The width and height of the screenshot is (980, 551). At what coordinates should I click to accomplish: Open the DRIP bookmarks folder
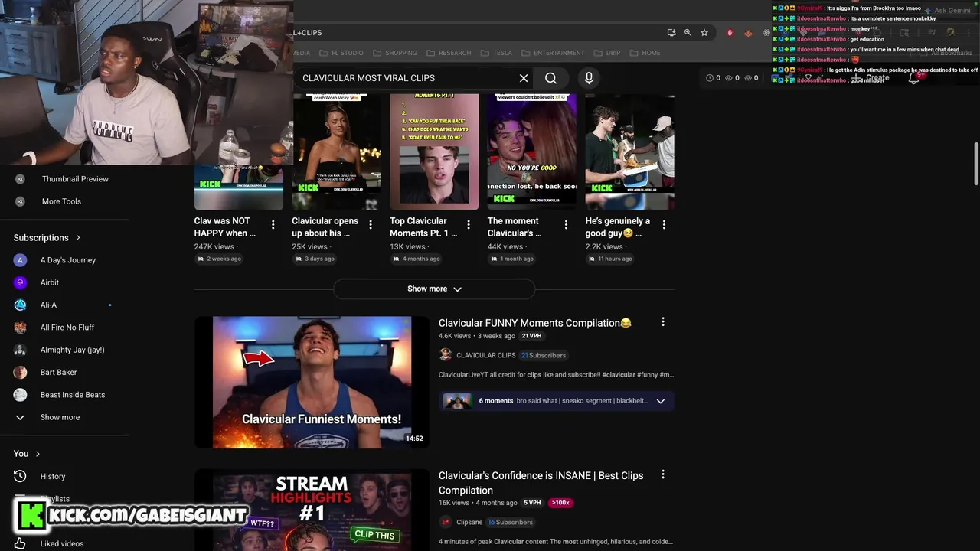click(606, 53)
